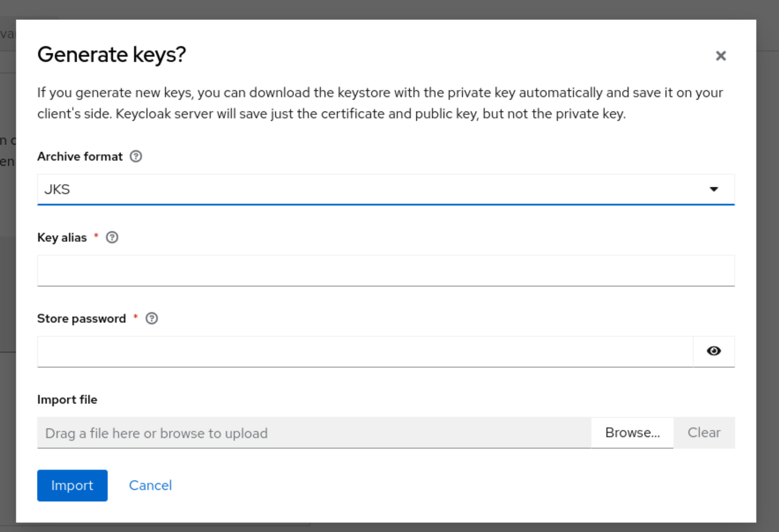Click the Cancel link
Viewport: 779px width, 532px height.
[150, 485]
